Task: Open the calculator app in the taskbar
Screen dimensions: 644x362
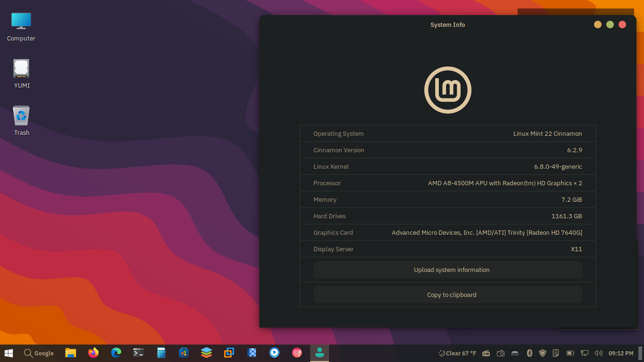Action: (x=161, y=353)
